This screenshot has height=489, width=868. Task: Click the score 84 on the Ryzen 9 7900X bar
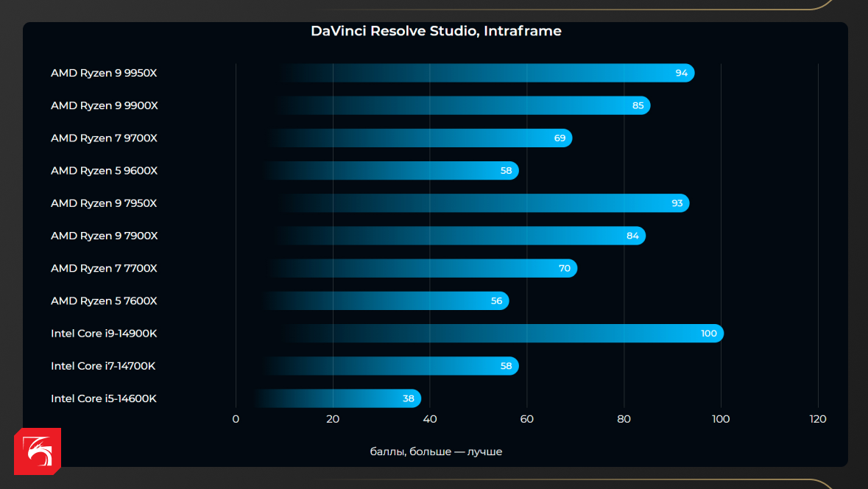point(632,236)
